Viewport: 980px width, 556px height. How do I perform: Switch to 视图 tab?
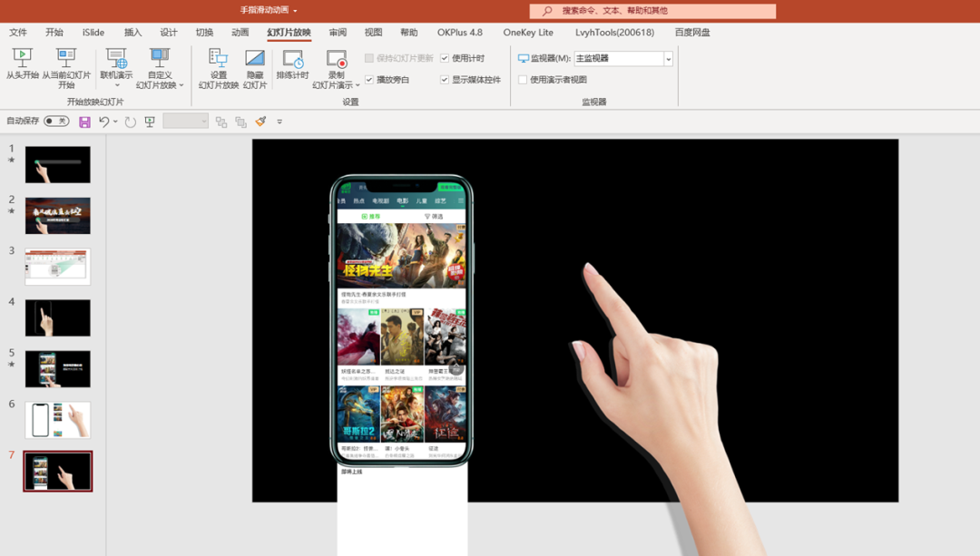373,33
